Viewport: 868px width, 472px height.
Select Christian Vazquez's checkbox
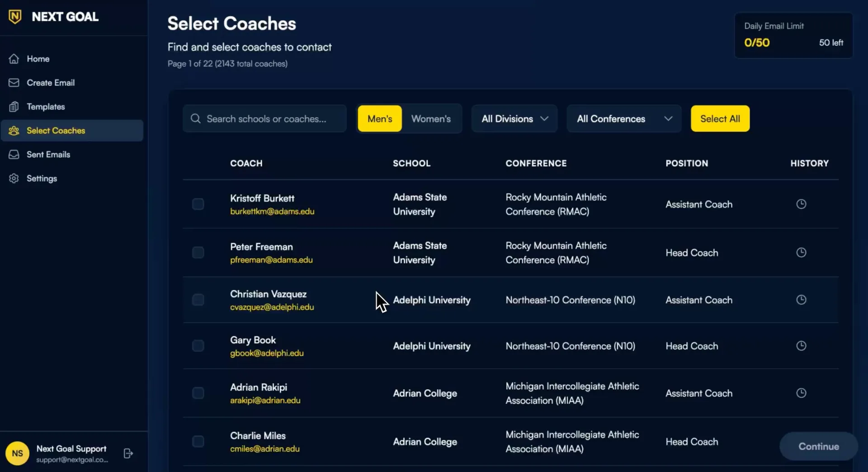pyautogui.click(x=198, y=300)
